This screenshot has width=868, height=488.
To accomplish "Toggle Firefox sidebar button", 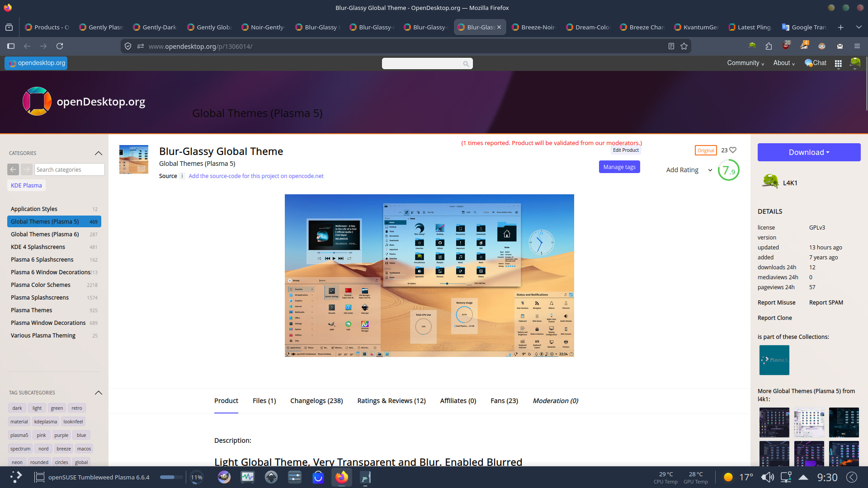I will (11, 46).
